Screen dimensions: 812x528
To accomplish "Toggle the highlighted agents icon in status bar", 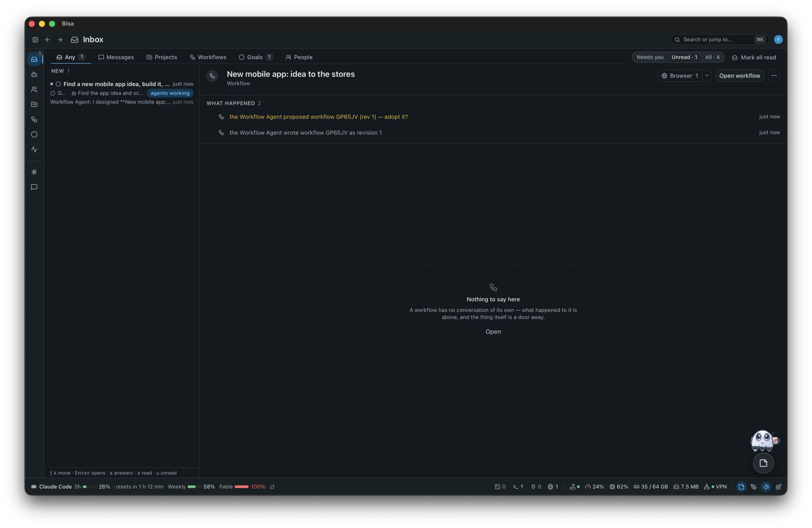I will [766, 487].
